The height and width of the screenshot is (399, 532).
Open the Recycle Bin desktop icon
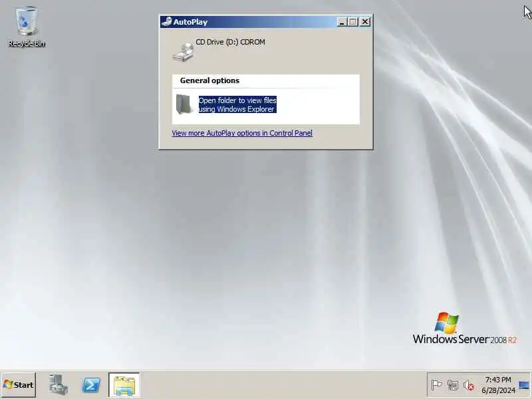coord(27,27)
